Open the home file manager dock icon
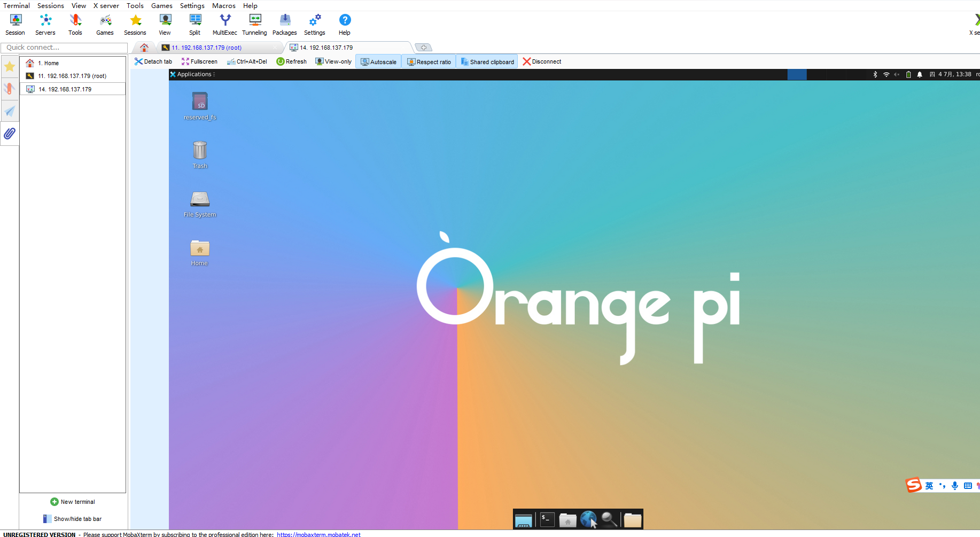 (x=567, y=520)
